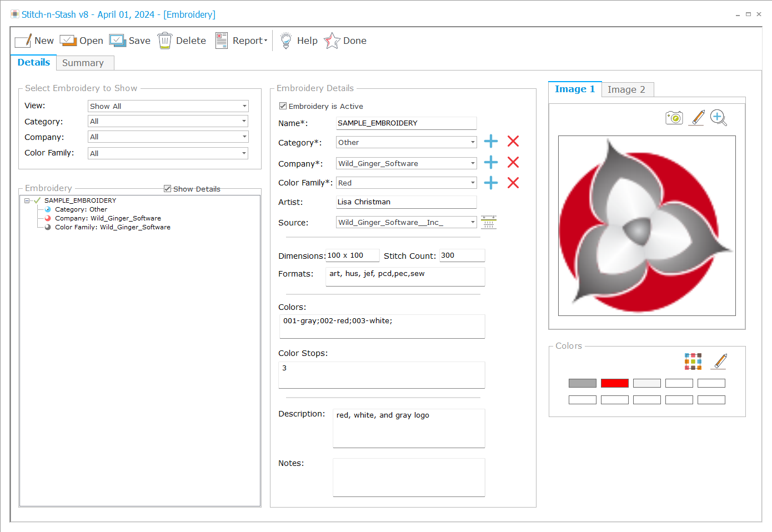Screen dimensions: 772x532
Task: Select the Category: Other tree row
Action: coord(81,209)
